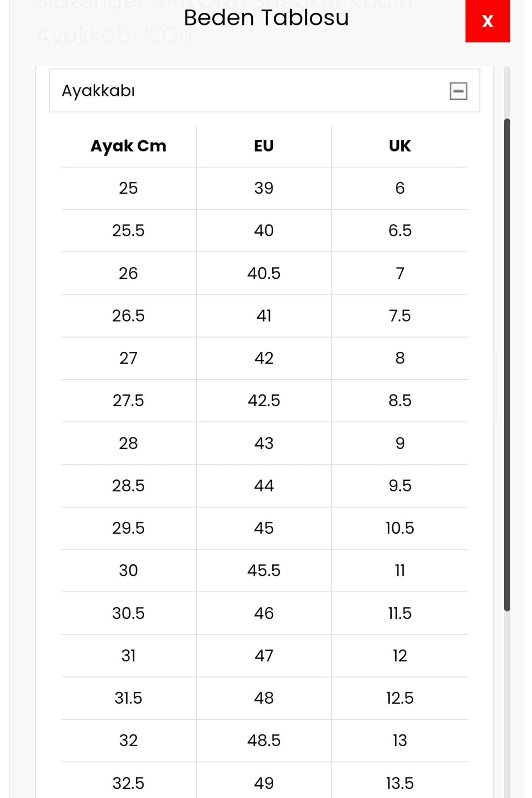532x798 pixels.
Task: Click the UK column header
Action: coord(400,146)
